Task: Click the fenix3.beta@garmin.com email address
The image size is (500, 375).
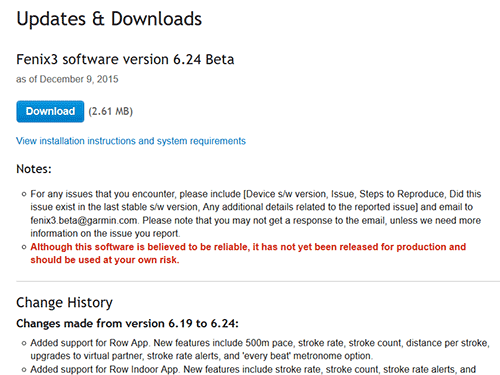Action: pos(84,220)
